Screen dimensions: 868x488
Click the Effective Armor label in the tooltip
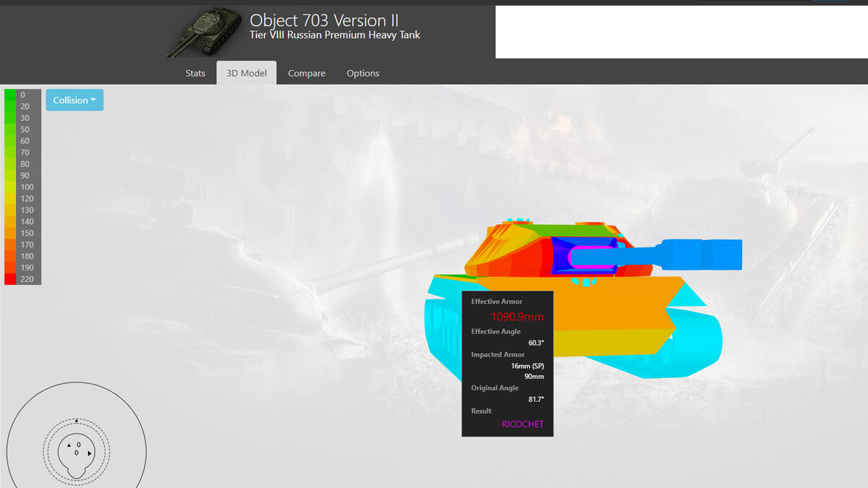(x=497, y=301)
